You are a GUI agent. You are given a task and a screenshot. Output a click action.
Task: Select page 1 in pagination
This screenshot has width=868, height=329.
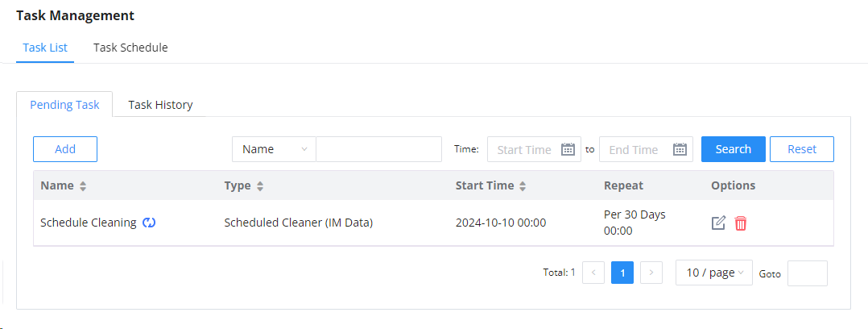[622, 273]
